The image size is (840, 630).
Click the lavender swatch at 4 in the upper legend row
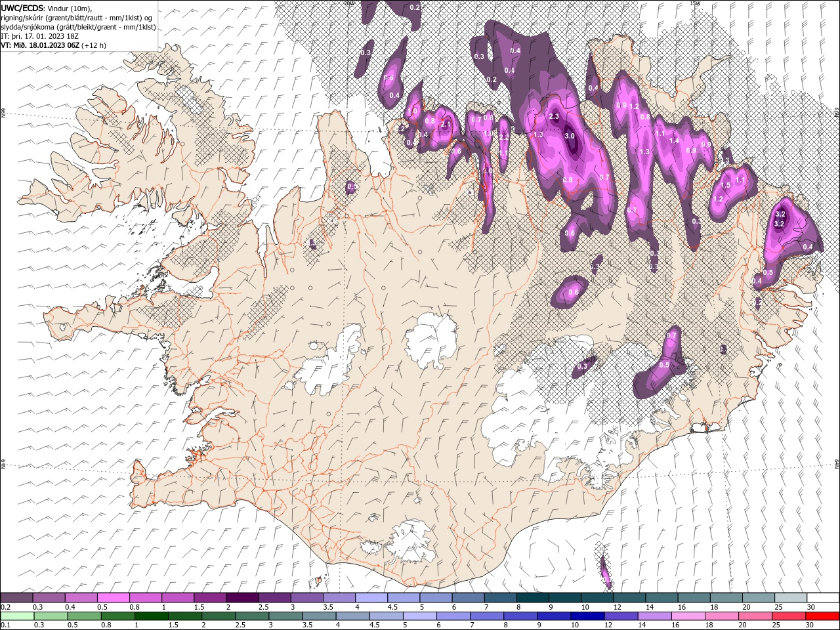pyautogui.click(x=371, y=598)
